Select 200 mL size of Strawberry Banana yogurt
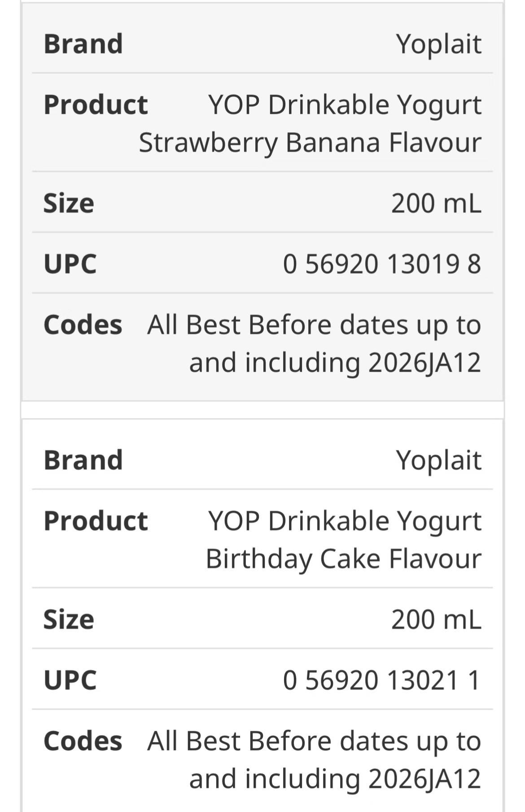Viewport: 525px width, 812px height. click(x=436, y=203)
